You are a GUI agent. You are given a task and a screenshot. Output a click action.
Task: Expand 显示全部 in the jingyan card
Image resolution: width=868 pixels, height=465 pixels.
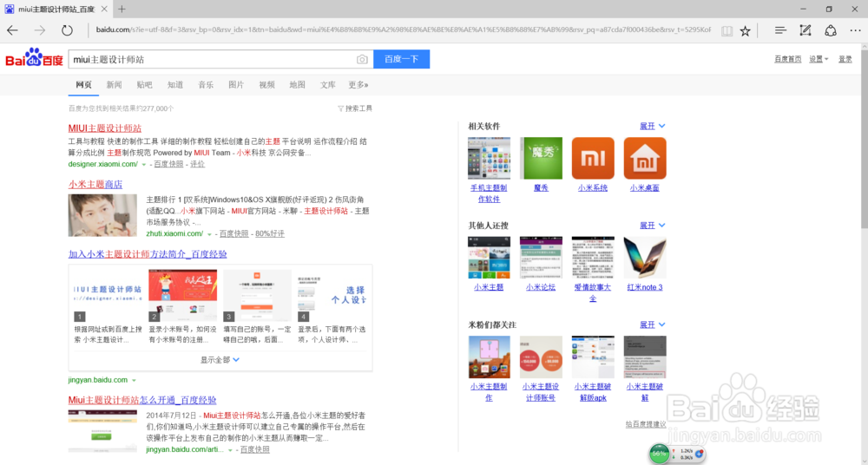220,360
